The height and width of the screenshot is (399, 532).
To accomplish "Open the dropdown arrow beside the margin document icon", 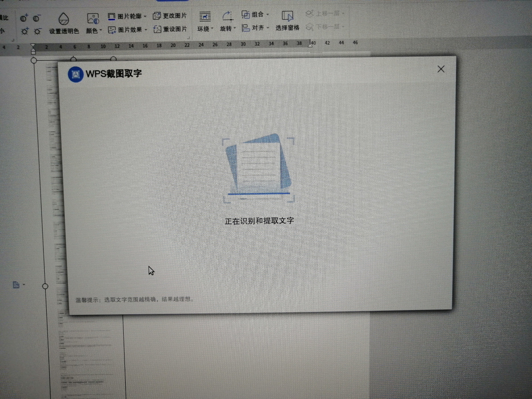I will [x=24, y=284].
